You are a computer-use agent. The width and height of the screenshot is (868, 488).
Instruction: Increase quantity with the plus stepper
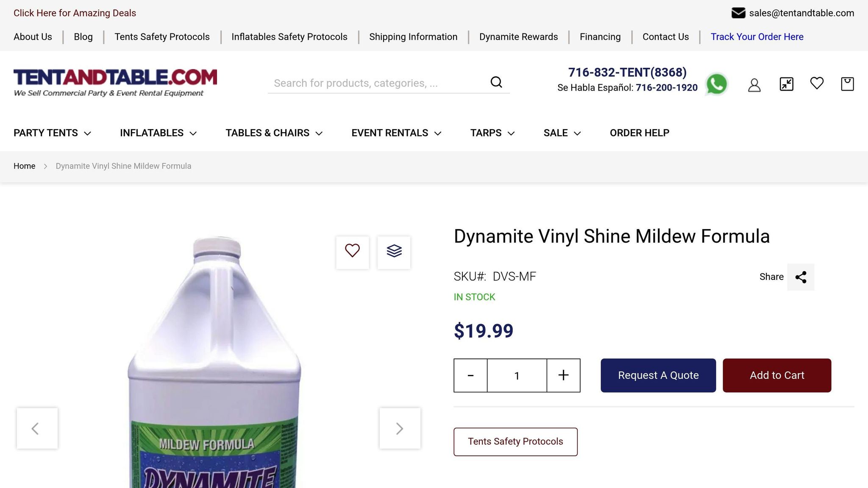tap(563, 375)
